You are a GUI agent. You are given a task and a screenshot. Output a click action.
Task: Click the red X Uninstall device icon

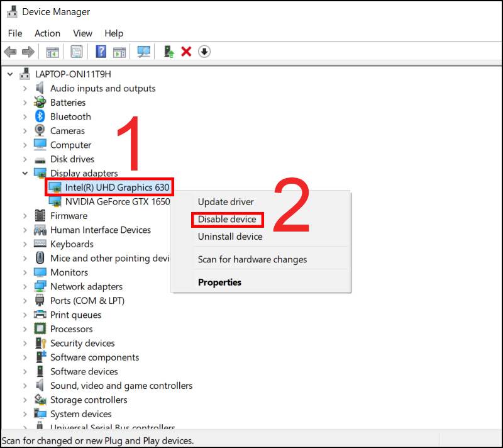pyautogui.click(x=186, y=52)
